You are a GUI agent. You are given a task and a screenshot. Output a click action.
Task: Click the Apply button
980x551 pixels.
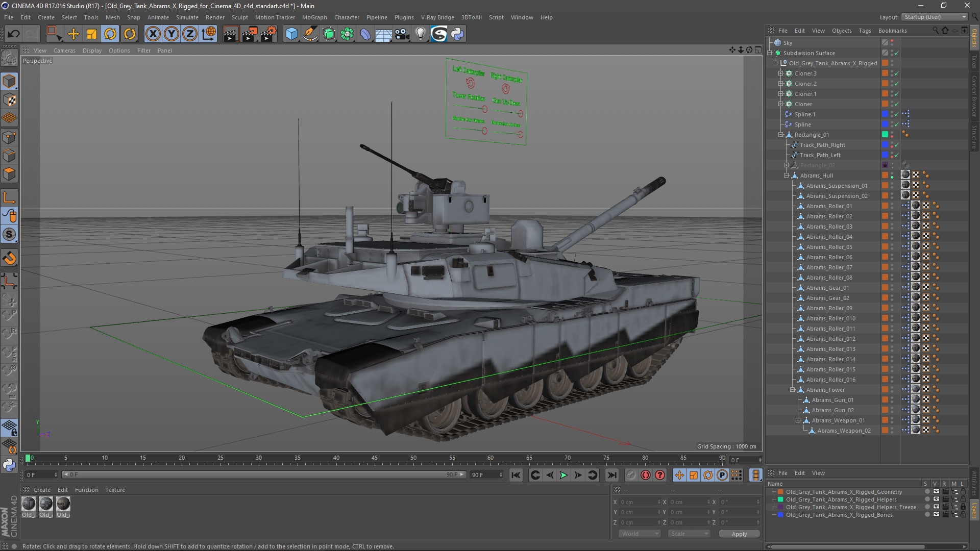739,534
